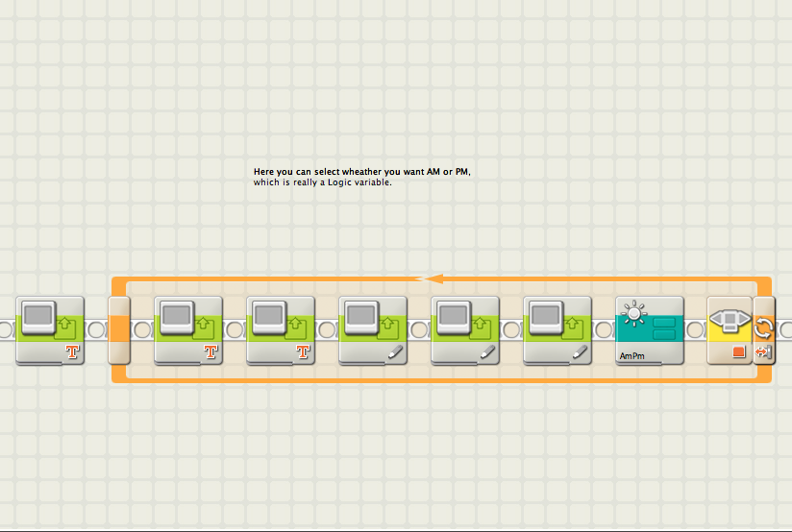Click the loop's circular arrows end icon
The height and width of the screenshot is (532, 792).
(764, 328)
